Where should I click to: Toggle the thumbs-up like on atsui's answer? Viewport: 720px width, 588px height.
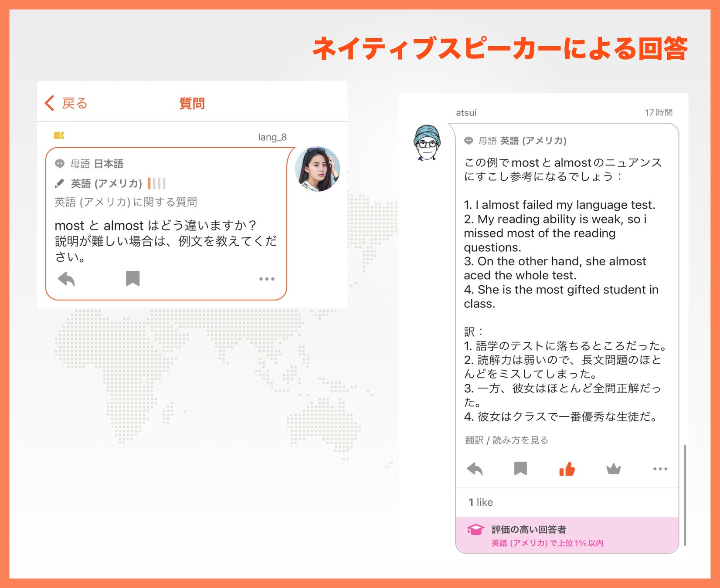tap(567, 469)
